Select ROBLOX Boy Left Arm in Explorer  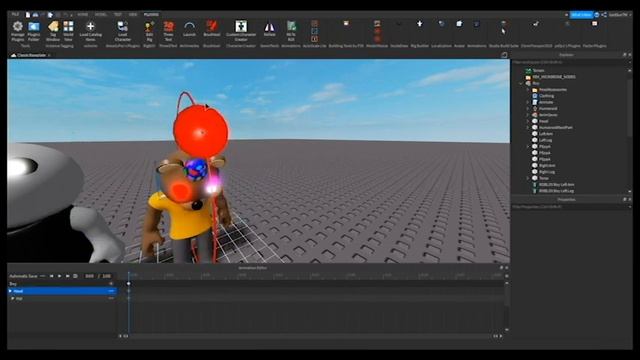[x=556, y=184]
